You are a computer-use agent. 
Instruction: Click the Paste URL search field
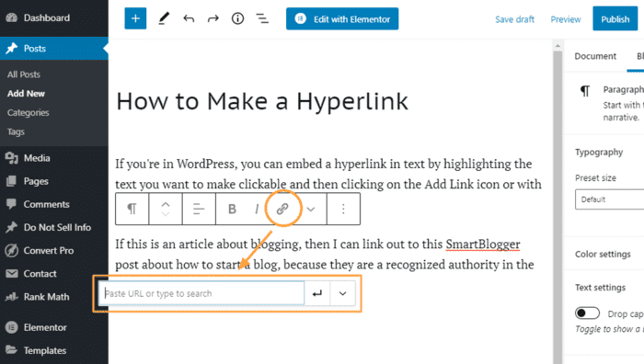201,293
